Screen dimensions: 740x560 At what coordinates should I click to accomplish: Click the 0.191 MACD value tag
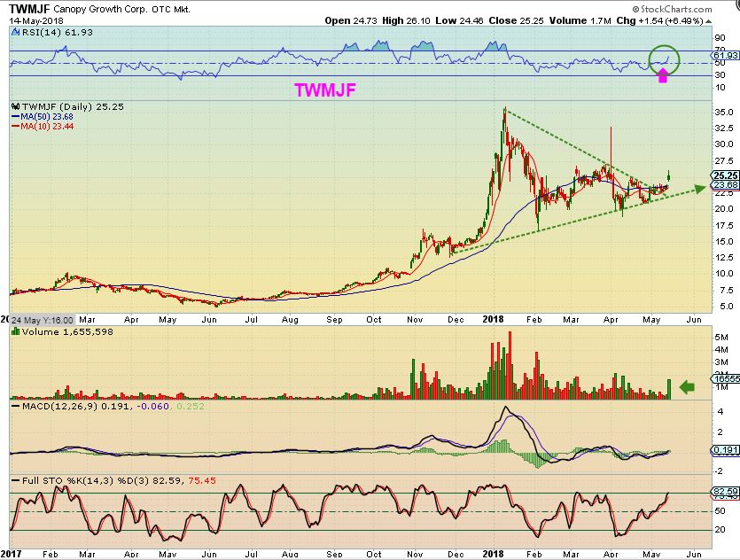(726, 449)
